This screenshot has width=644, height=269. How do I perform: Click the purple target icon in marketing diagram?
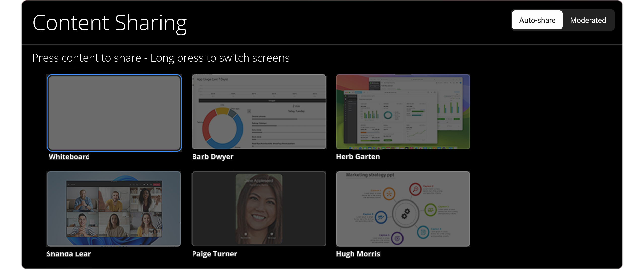pos(397,238)
